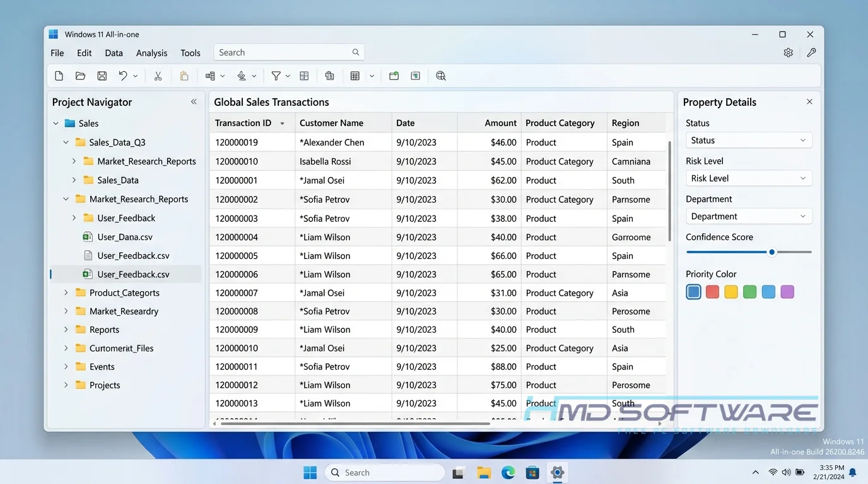Launch Microsoft Edge from taskbar
This screenshot has height=484, width=868.
tap(508, 473)
